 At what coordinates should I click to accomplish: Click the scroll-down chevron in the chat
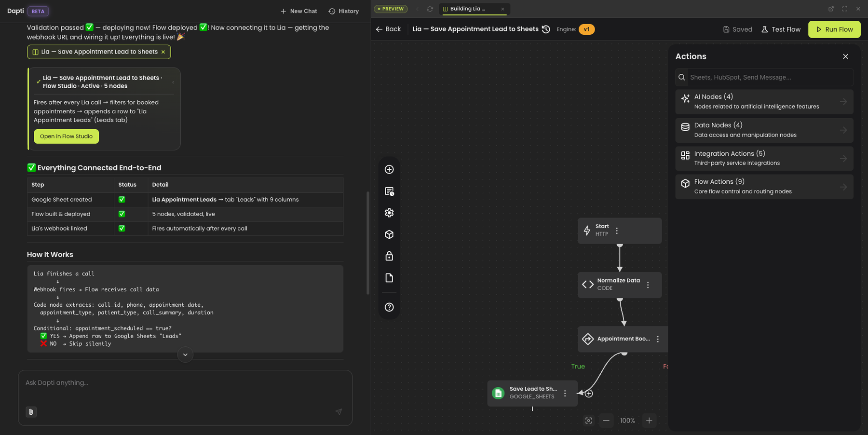pos(185,355)
